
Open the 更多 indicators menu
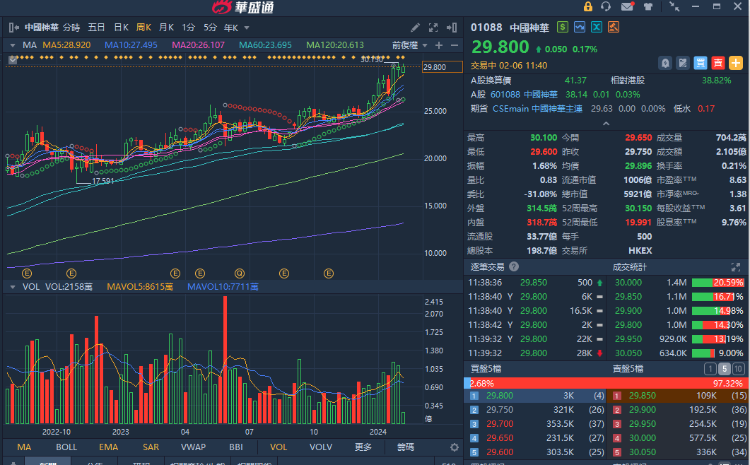[x=363, y=447]
